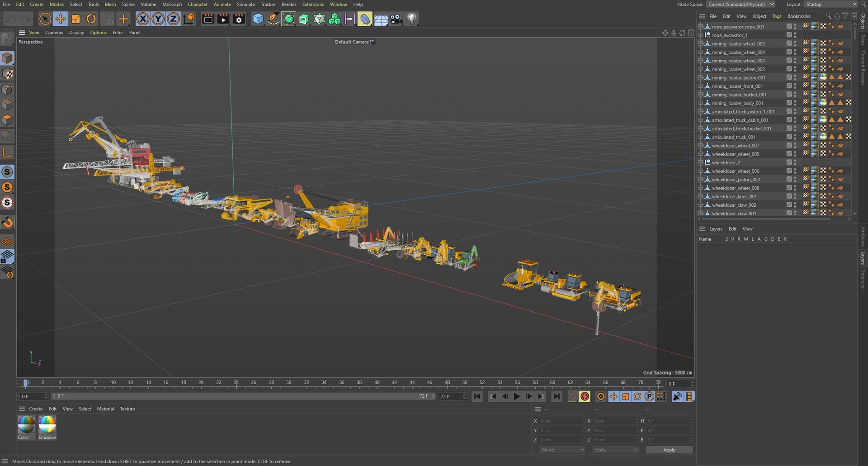
Task: Toggle X axis lock
Action: (143, 19)
